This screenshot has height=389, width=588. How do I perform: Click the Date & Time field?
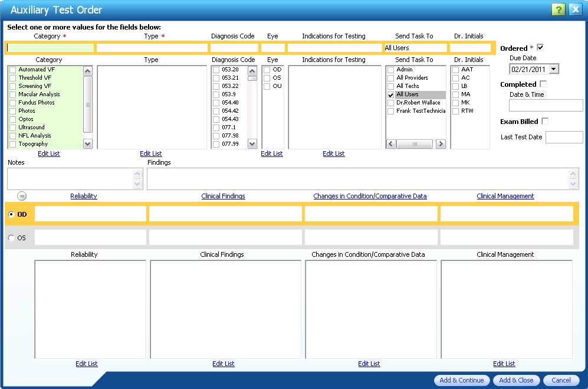[546, 106]
